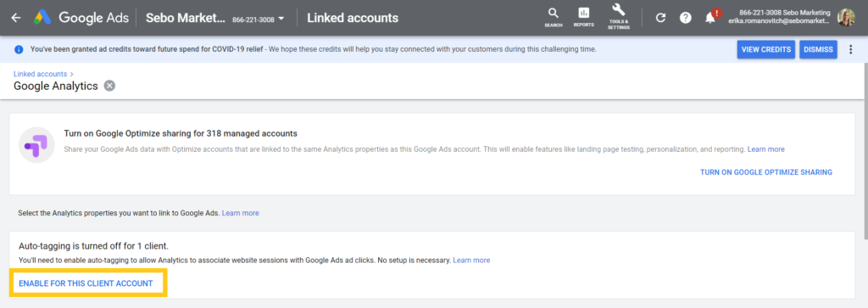868x308 pixels.
Task: Follow the Linked accounts breadcrumb link
Action: tap(41, 74)
